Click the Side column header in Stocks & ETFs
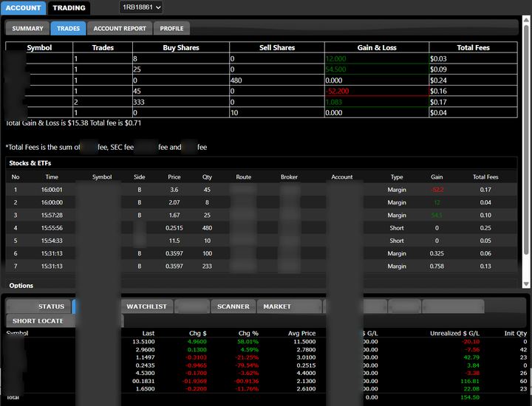Viewport: 532px width, 406px height. [x=139, y=177]
